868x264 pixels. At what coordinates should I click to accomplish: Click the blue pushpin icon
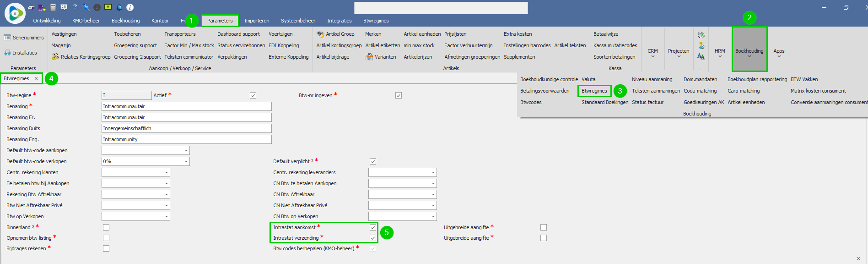pyautogui.click(x=86, y=7)
